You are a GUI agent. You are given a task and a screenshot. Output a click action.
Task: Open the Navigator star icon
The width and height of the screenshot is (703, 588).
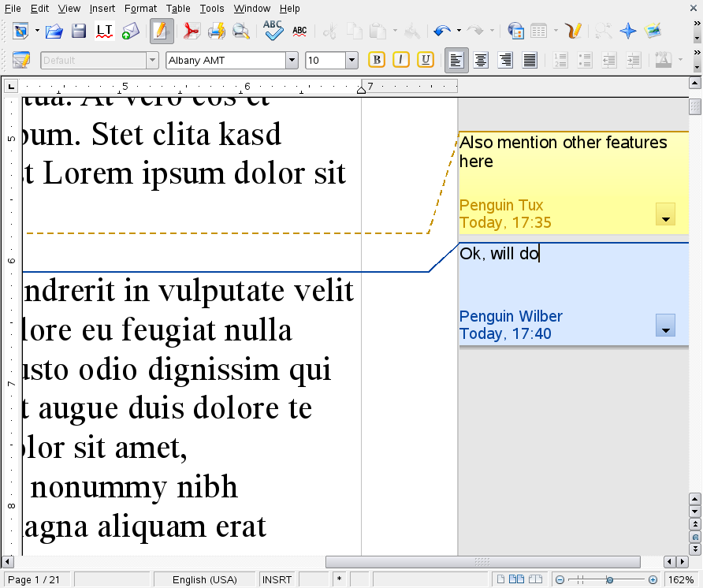point(628,32)
